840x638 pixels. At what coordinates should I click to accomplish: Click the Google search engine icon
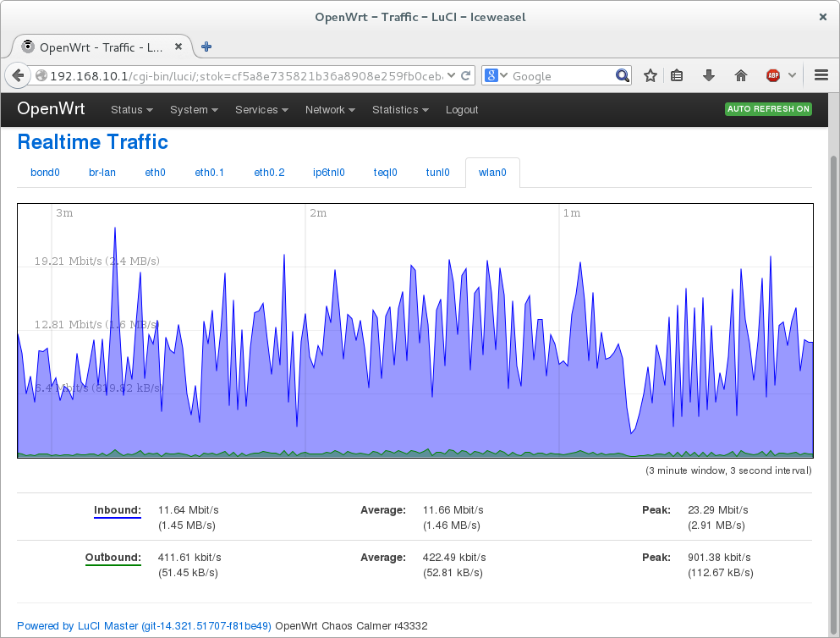[491, 75]
